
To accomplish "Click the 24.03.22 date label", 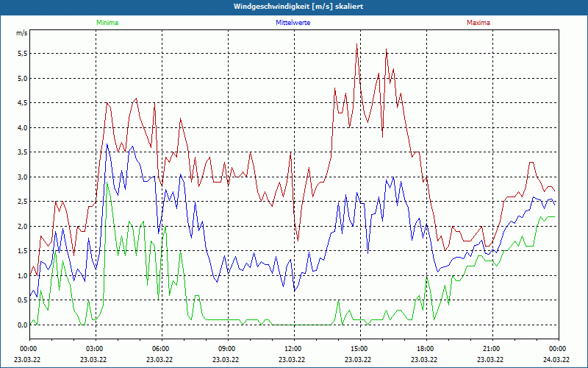I will pos(556,359).
